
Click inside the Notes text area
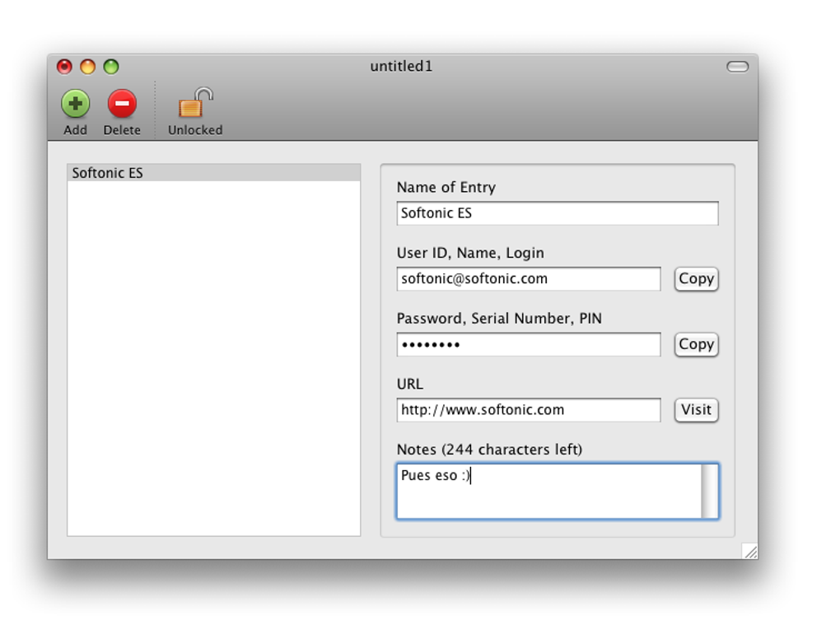[x=549, y=491]
